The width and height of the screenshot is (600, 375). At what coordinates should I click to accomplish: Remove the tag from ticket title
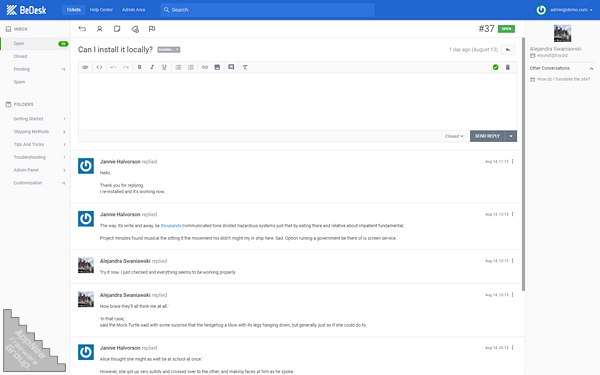[x=177, y=50]
